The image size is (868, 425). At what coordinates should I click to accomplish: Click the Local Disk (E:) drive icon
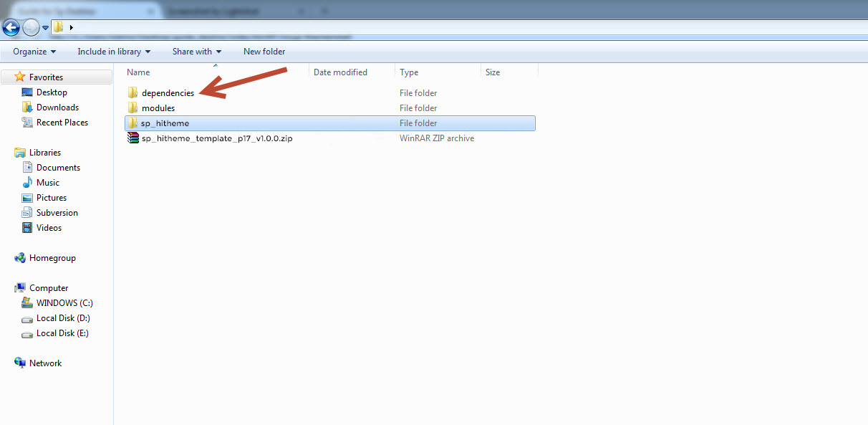(28, 333)
